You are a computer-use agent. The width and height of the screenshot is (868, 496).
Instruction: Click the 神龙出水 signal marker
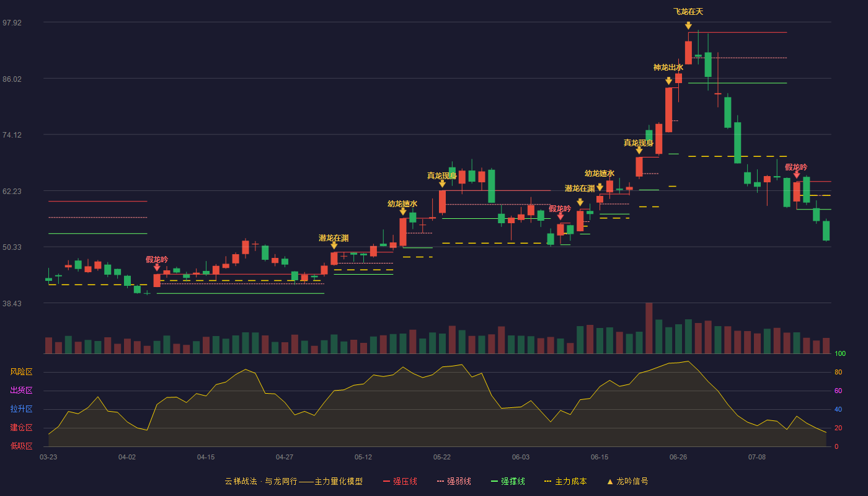point(668,81)
